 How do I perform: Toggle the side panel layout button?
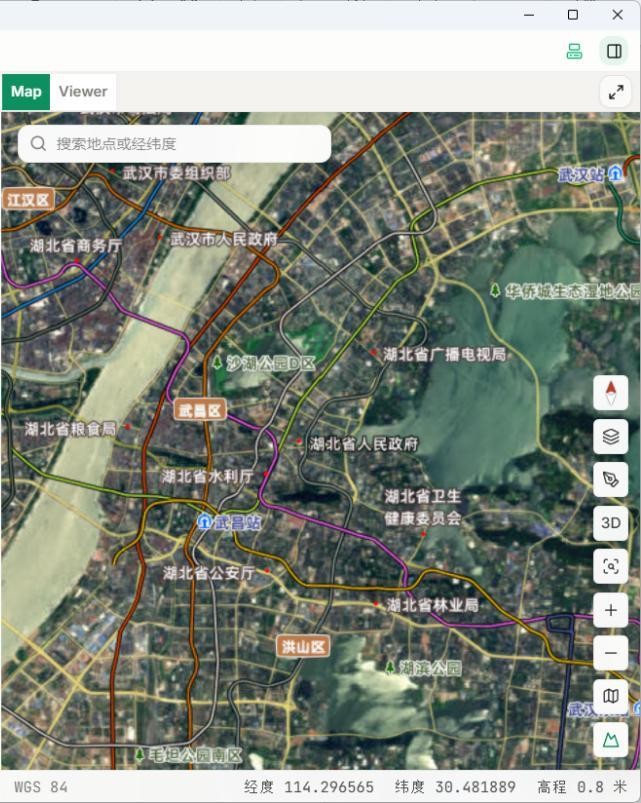[614, 51]
